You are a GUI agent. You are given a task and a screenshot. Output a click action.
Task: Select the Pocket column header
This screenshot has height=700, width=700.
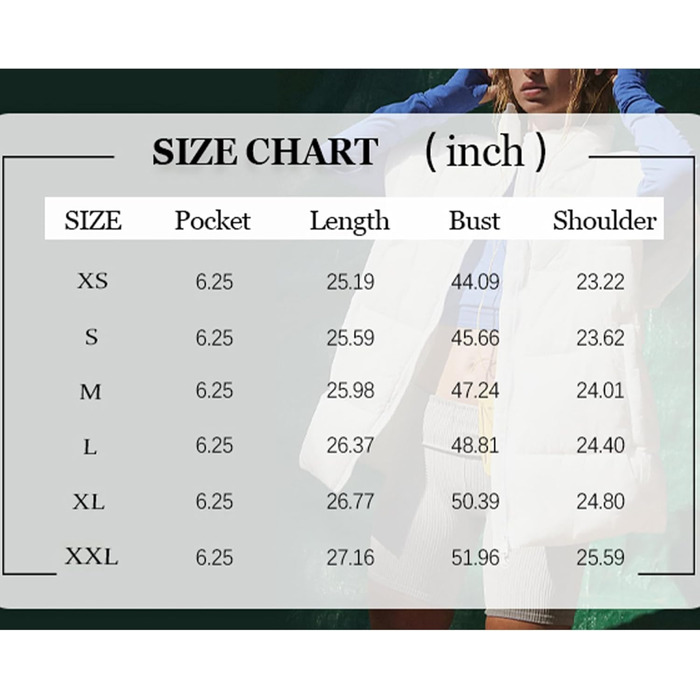[212, 220]
